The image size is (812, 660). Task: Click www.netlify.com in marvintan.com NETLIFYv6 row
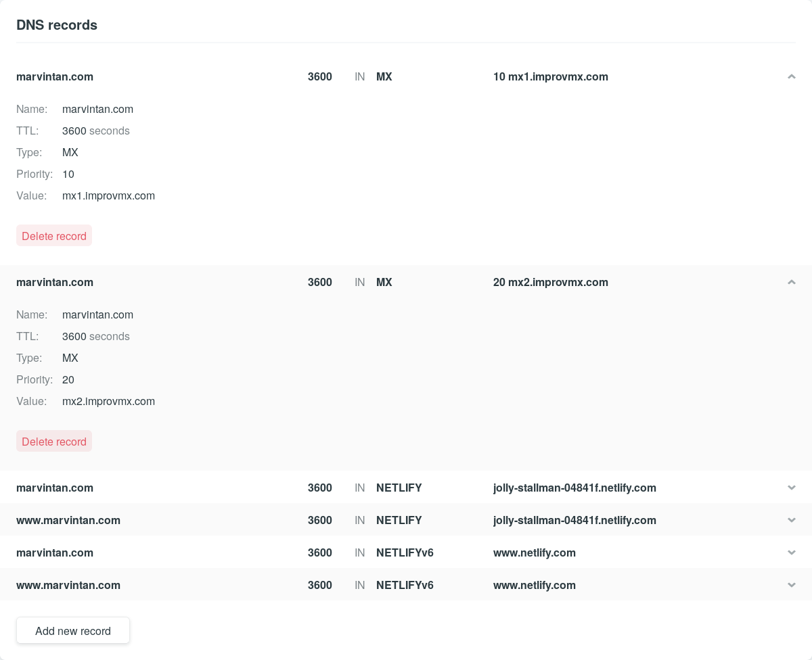click(x=535, y=553)
